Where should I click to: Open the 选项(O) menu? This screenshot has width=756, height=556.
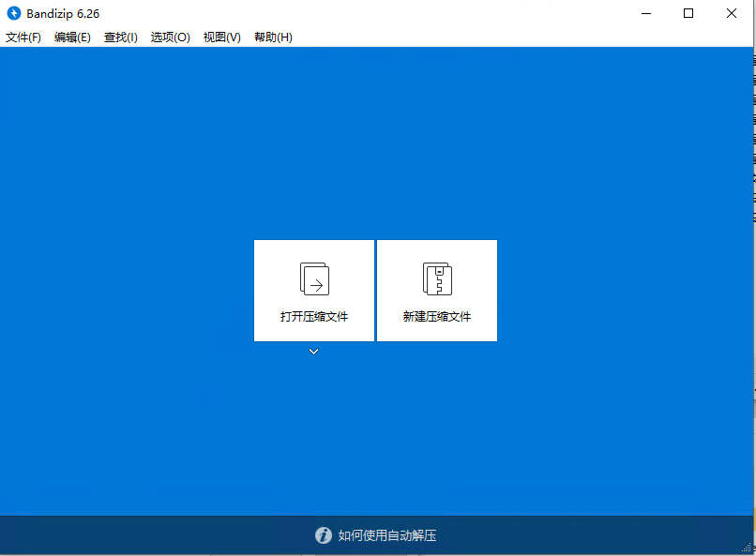click(x=170, y=38)
